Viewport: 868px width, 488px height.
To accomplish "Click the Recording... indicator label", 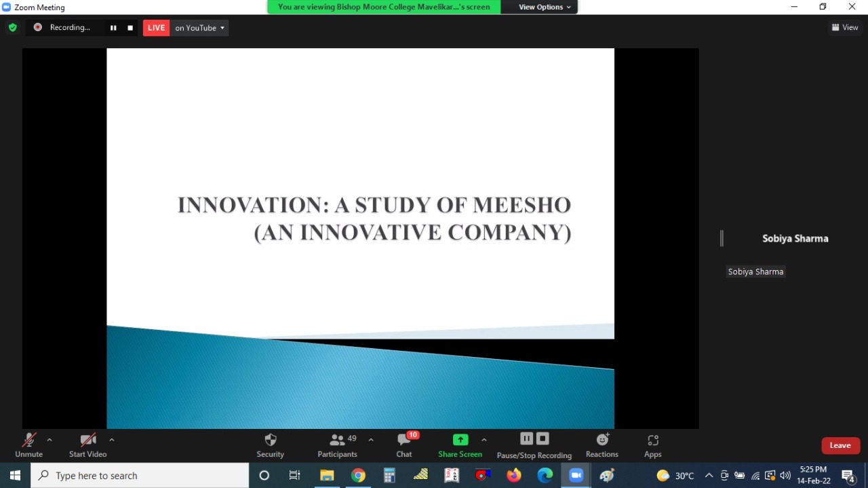I will pos(70,28).
